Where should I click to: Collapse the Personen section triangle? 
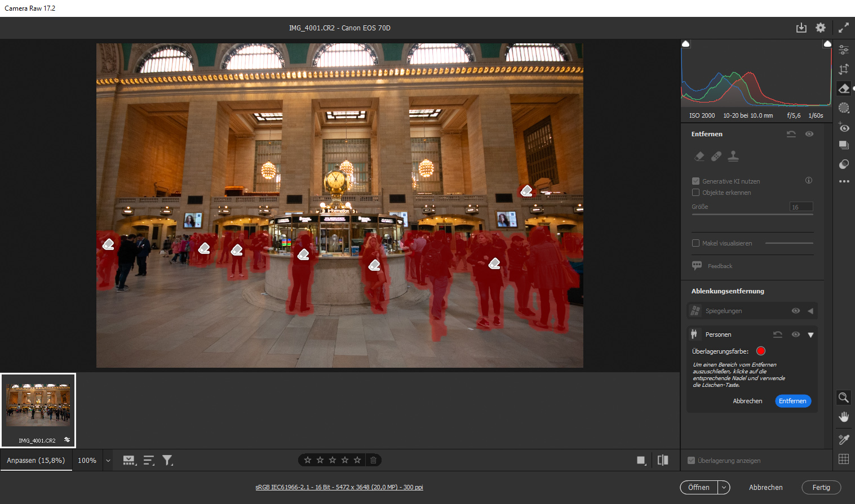click(810, 334)
